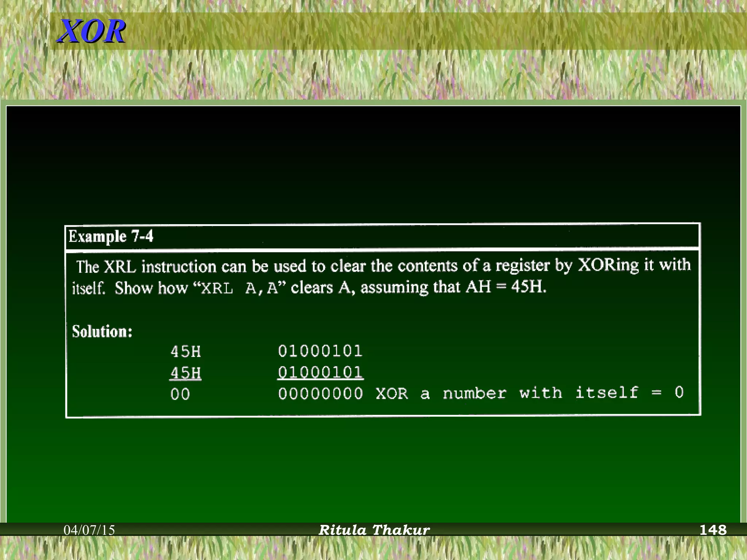This screenshot has height=560, width=747.
Task: Click the '= 0' at line end
Action: click(x=667, y=393)
